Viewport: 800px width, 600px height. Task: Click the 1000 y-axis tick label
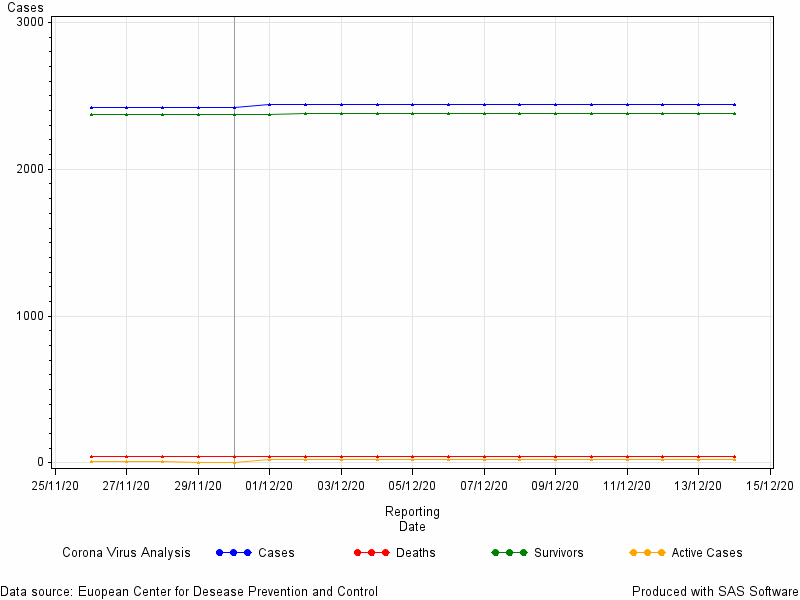(31, 316)
